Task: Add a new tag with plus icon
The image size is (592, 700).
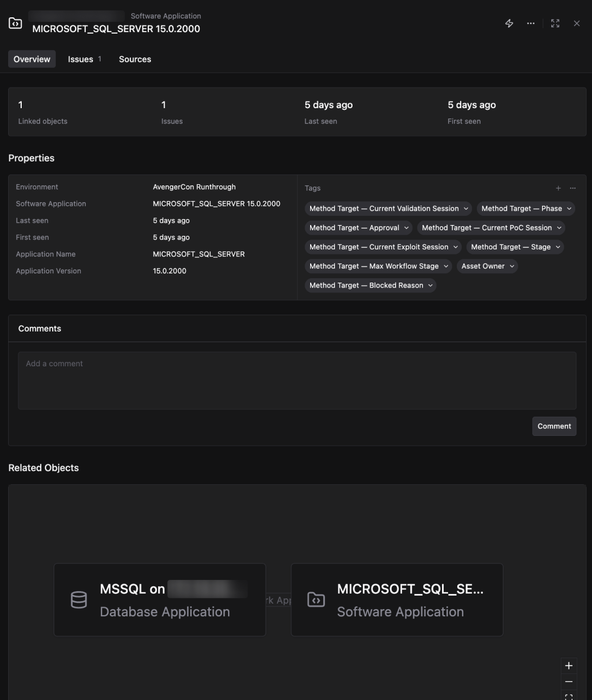Action: [558, 188]
